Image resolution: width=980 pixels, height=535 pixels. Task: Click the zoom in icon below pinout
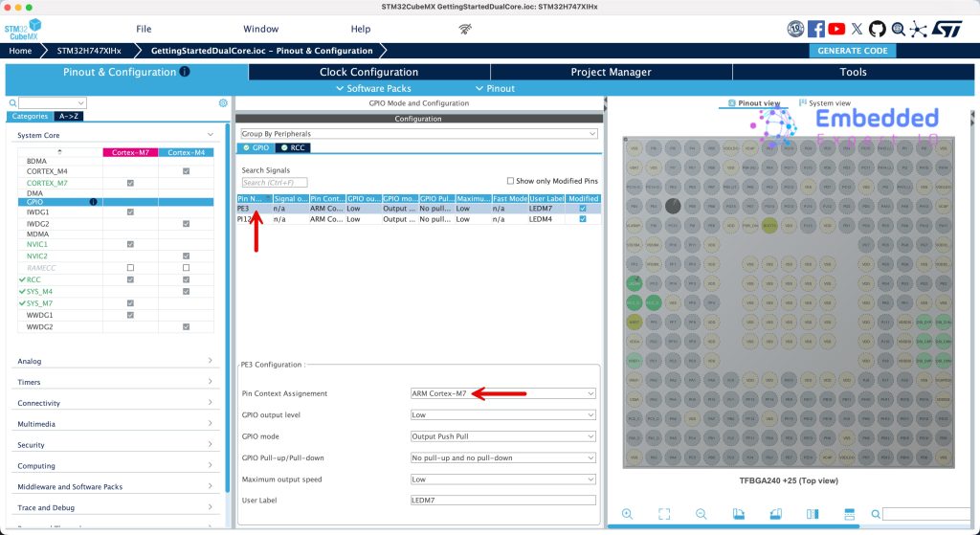click(627, 514)
